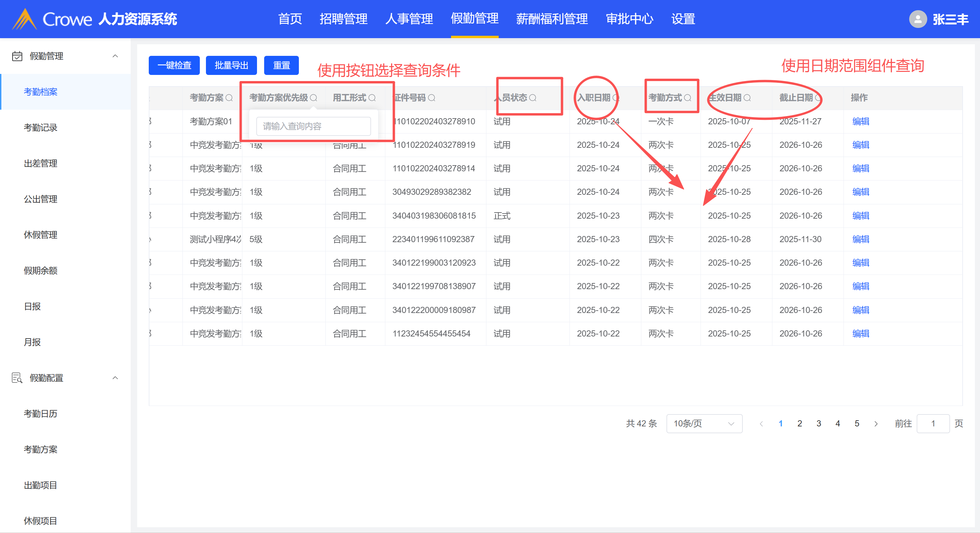Open the 审批中心 top menu
This screenshot has width=980, height=533.
point(629,19)
